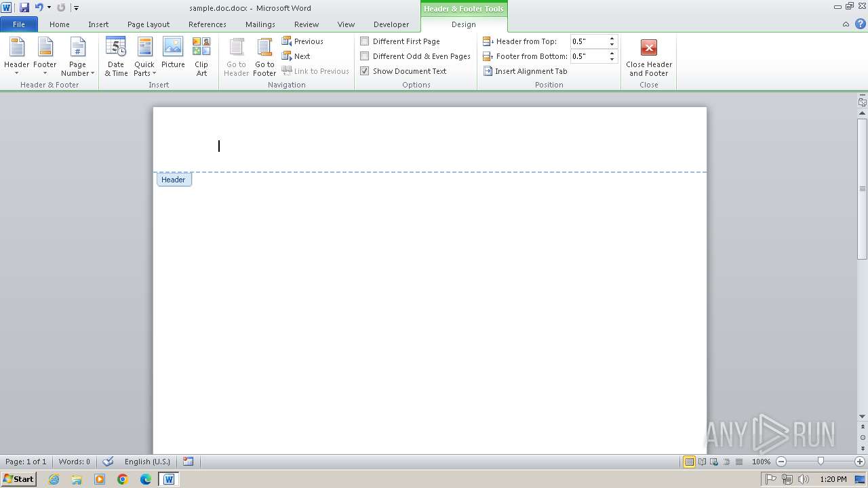Increase Header from Top value
The width and height of the screenshot is (868, 488).
coord(612,39)
